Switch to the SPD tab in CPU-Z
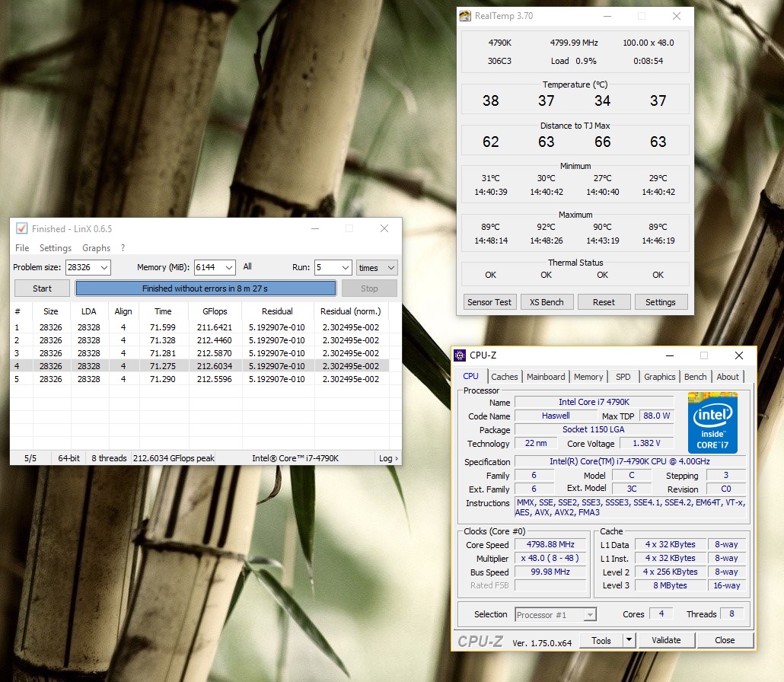Viewport: 784px width, 682px height. point(623,377)
